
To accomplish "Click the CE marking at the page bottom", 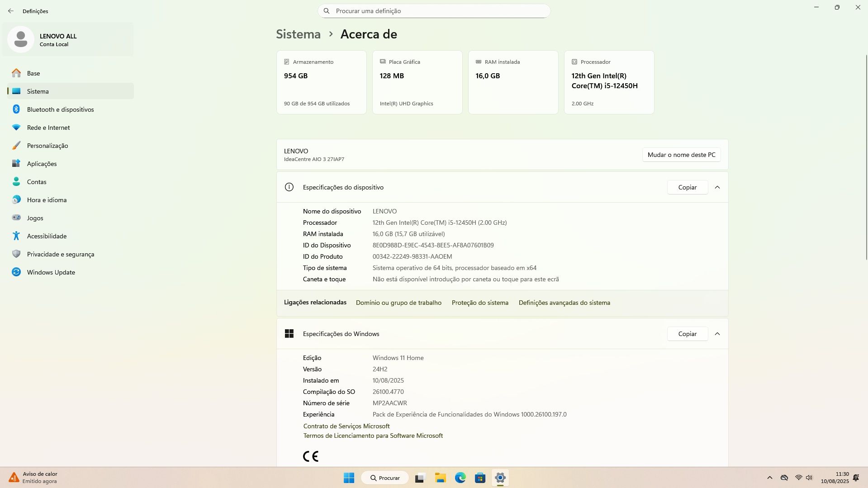I will click(311, 456).
